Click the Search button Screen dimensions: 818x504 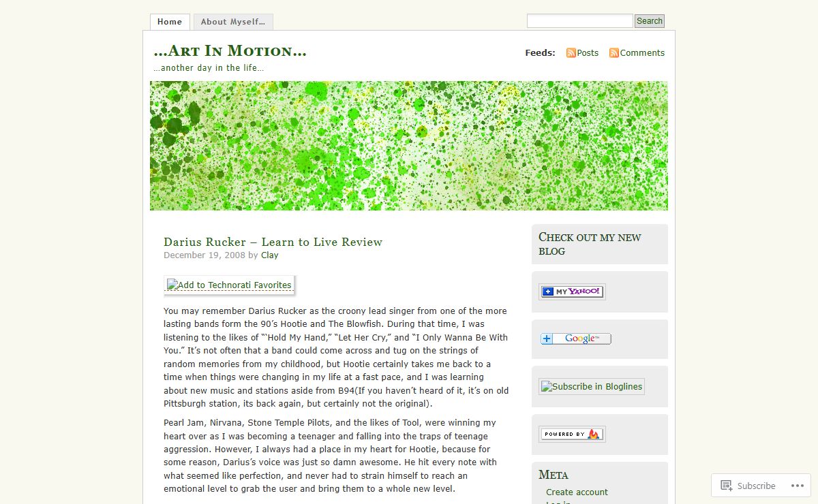coord(650,21)
